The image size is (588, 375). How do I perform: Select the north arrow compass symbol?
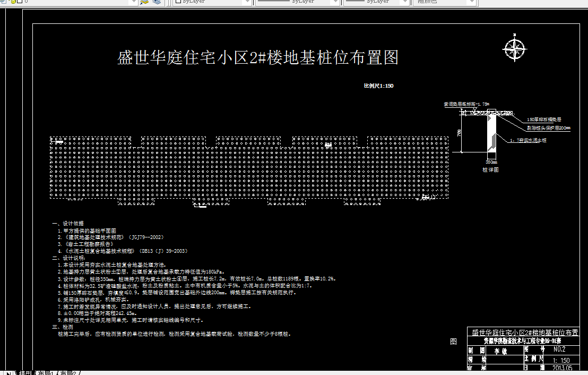coord(515,48)
